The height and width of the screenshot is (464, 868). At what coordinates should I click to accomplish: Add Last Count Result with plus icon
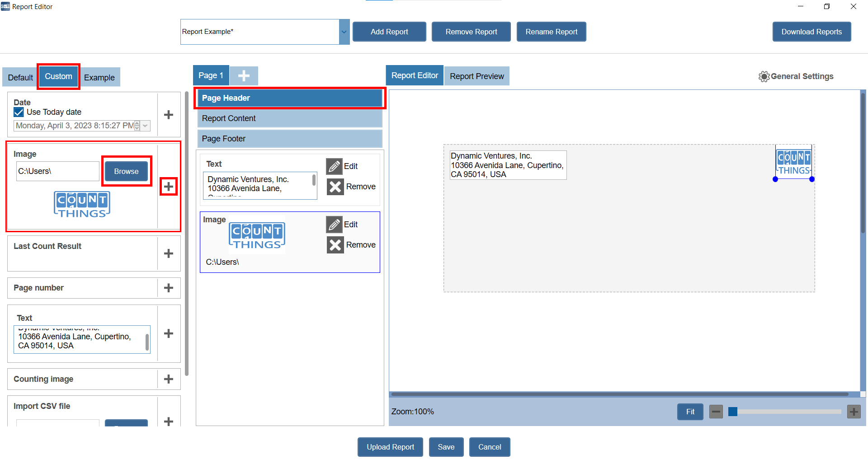168,253
